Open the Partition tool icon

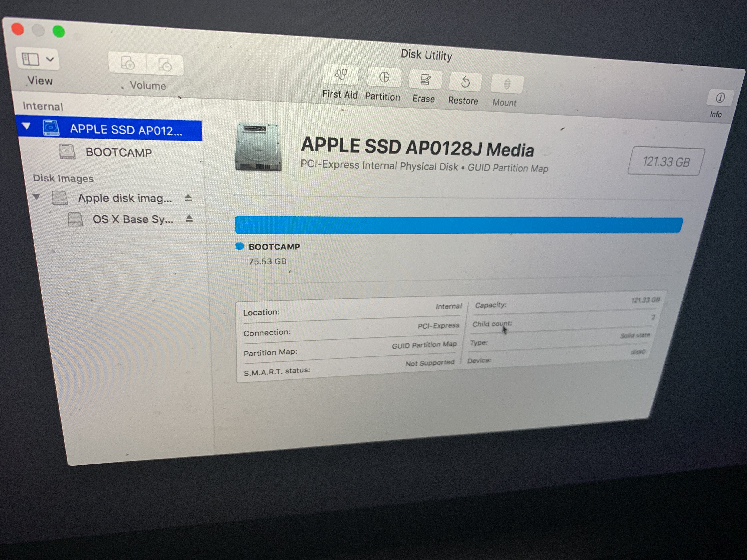tap(384, 77)
